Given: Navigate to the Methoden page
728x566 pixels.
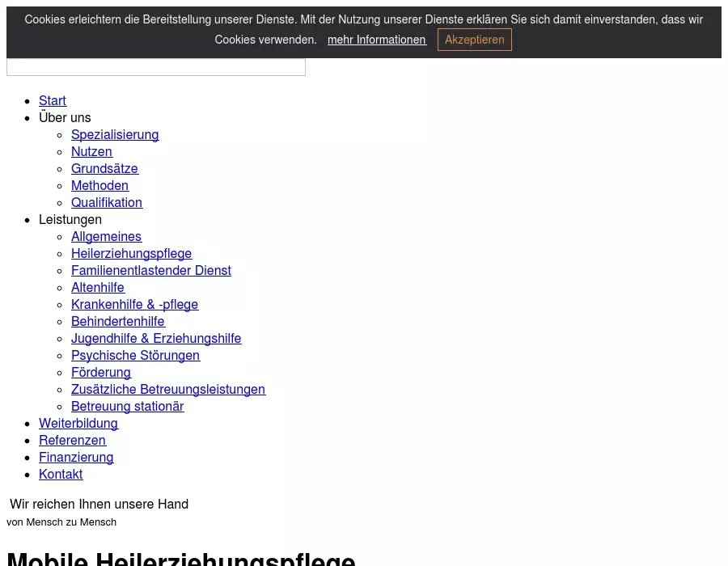Looking at the screenshot, I should pyautogui.click(x=99, y=185).
